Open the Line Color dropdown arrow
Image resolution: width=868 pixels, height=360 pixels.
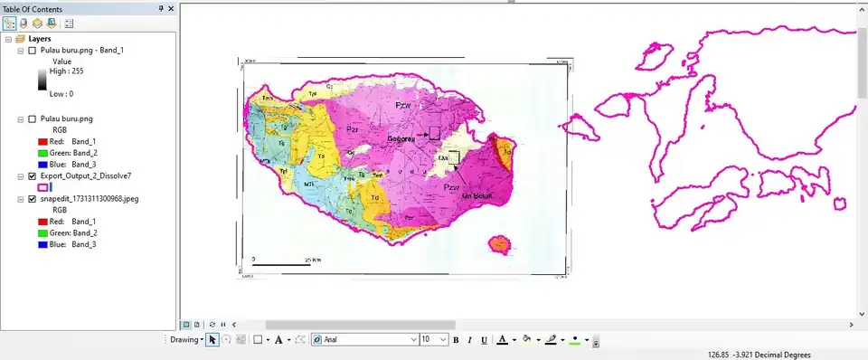[x=562, y=340]
